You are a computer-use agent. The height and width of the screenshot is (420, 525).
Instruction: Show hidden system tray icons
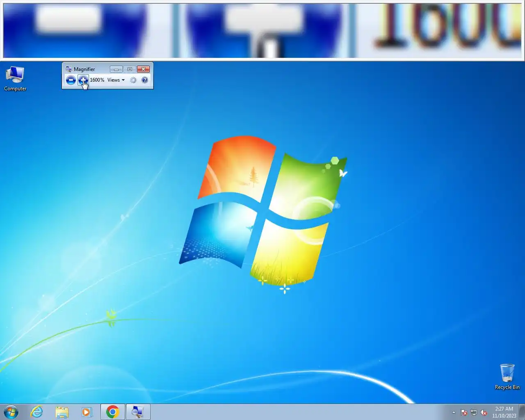pyautogui.click(x=454, y=412)
